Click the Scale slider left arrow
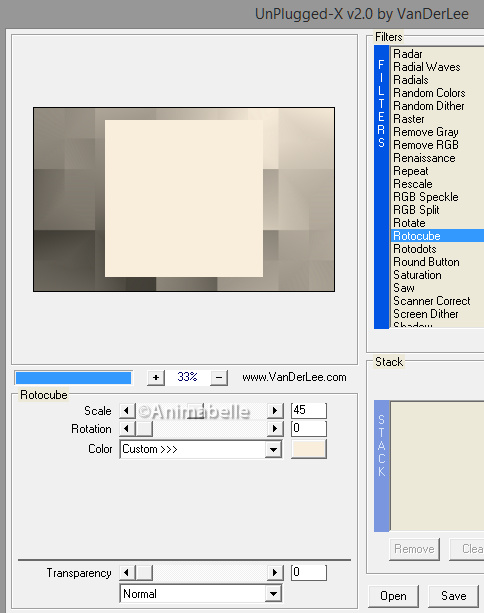484x613 pixels. tap(127, 411)
